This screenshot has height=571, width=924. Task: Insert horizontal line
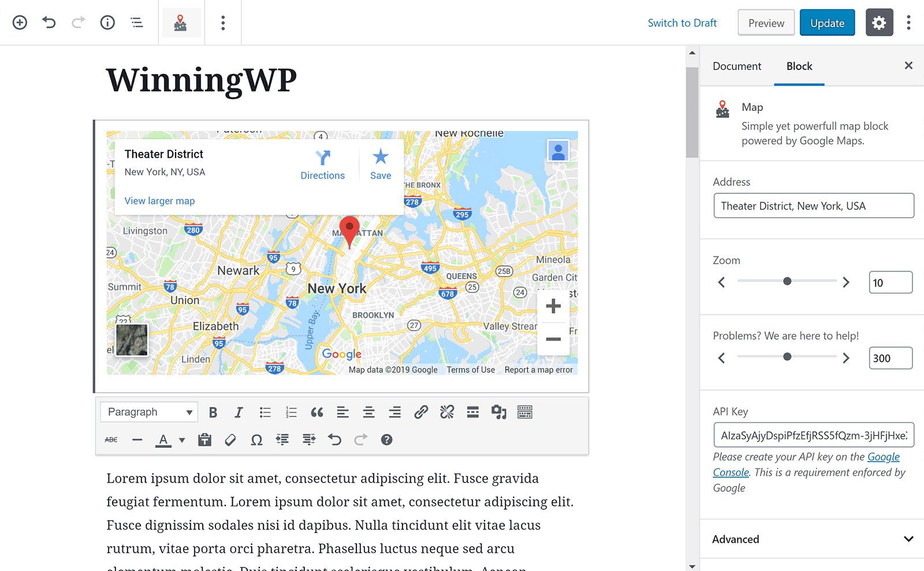click(137, 440)
